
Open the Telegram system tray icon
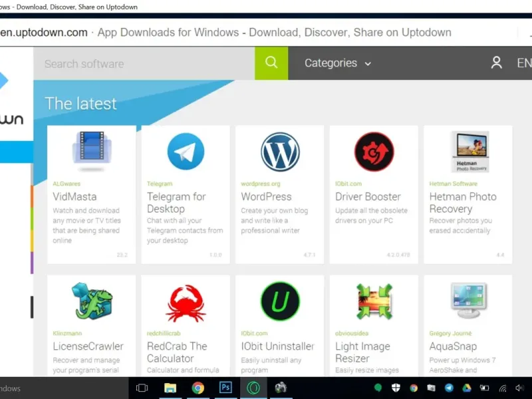[x=450, y=388]
